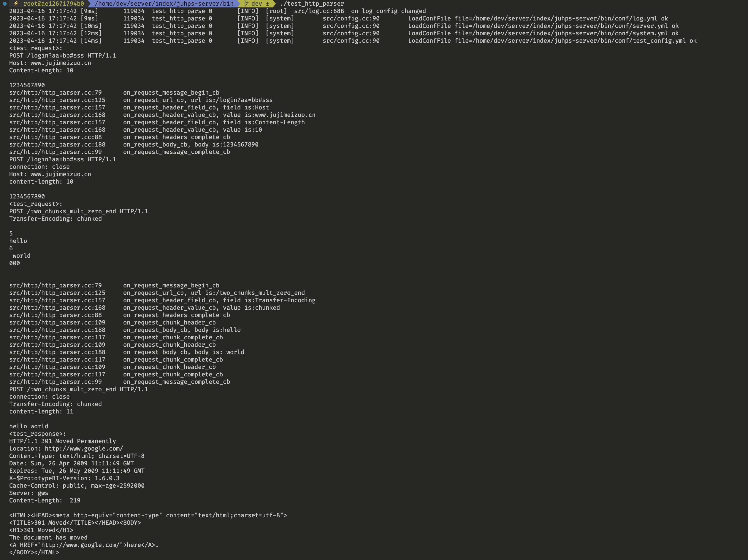The image size is (748, 560).
Task: Click 'The document has moved' line
Action: click(48, 538)
